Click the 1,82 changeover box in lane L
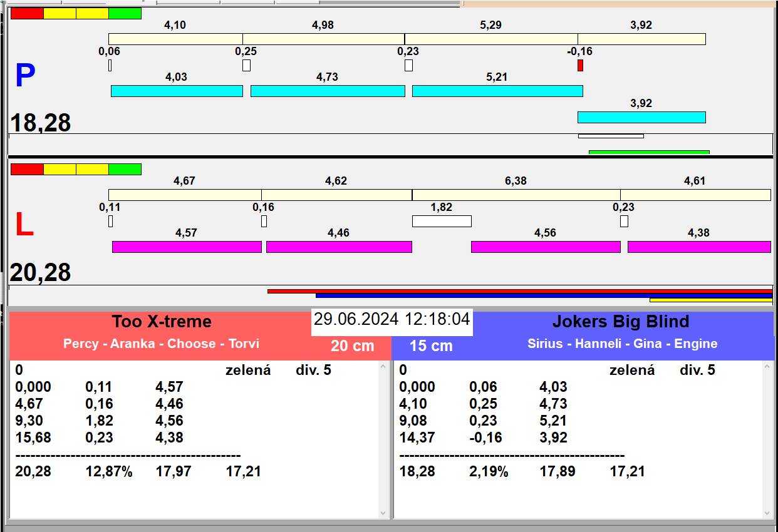The image size is (778, 532). [x=442, y=221]
